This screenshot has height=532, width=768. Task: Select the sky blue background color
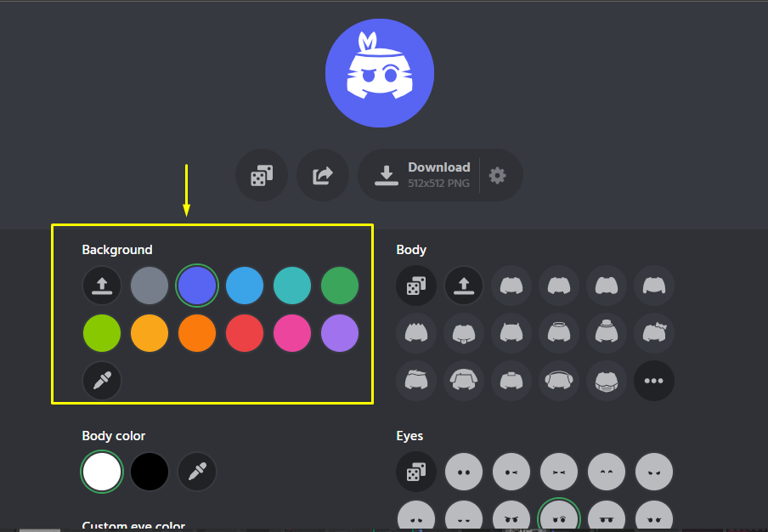245,285
